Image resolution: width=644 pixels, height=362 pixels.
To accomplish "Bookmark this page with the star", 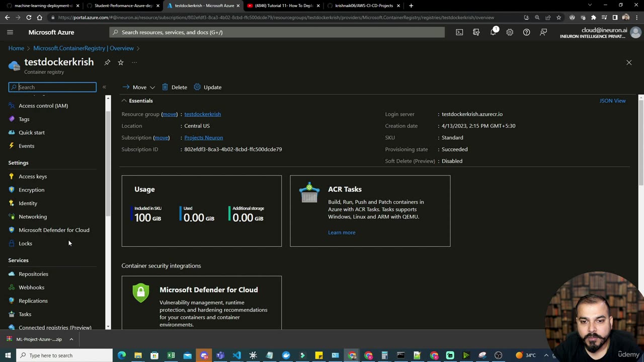I will [558, 17].
